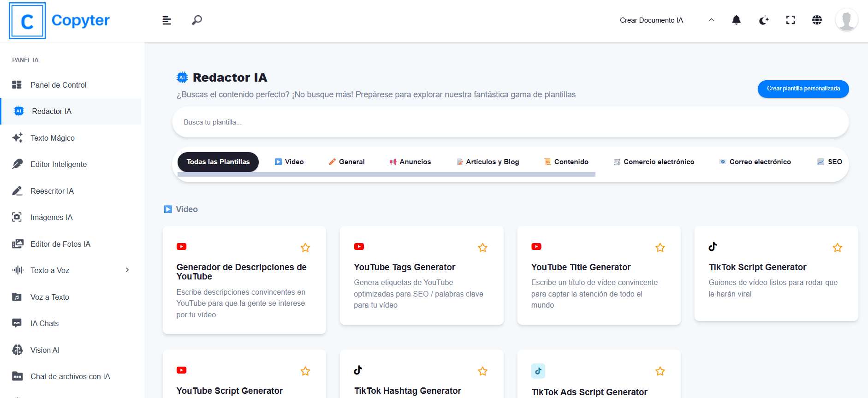Expand the Crear Documento IA dropdown
Viewport: 868px width, 398px height.
(711, 20)
